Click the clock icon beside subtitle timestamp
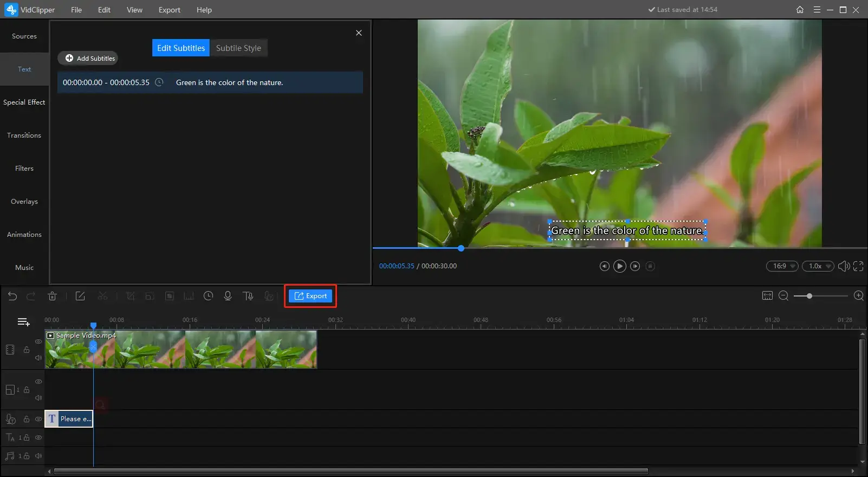Viewport: 868px width, 477px height. click(159, 82)
